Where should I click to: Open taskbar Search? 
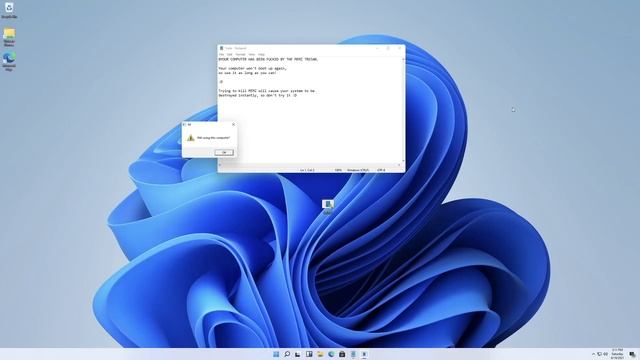(287, 354)
